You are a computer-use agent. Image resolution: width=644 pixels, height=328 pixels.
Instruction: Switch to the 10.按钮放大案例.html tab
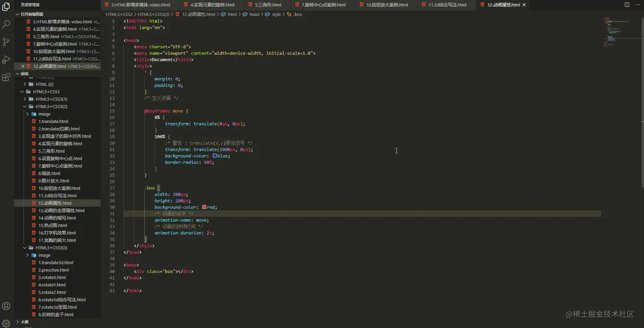tap(387, 5)
